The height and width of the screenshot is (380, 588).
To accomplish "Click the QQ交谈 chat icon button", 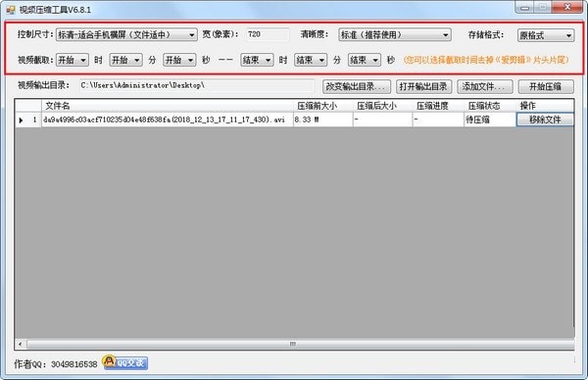I will 124,362.
